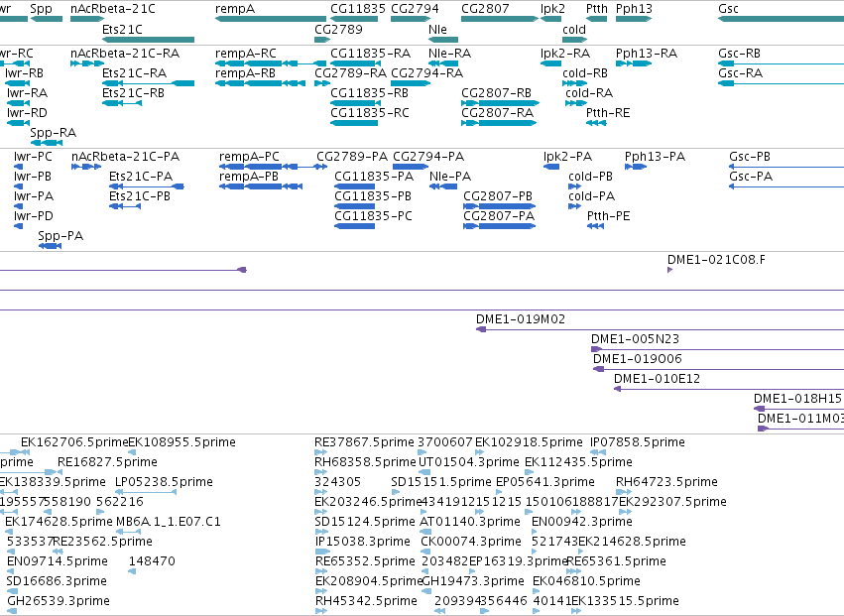Select the Ptth-RE transcript label
This screenshot has height=616, width=844.
608,113
